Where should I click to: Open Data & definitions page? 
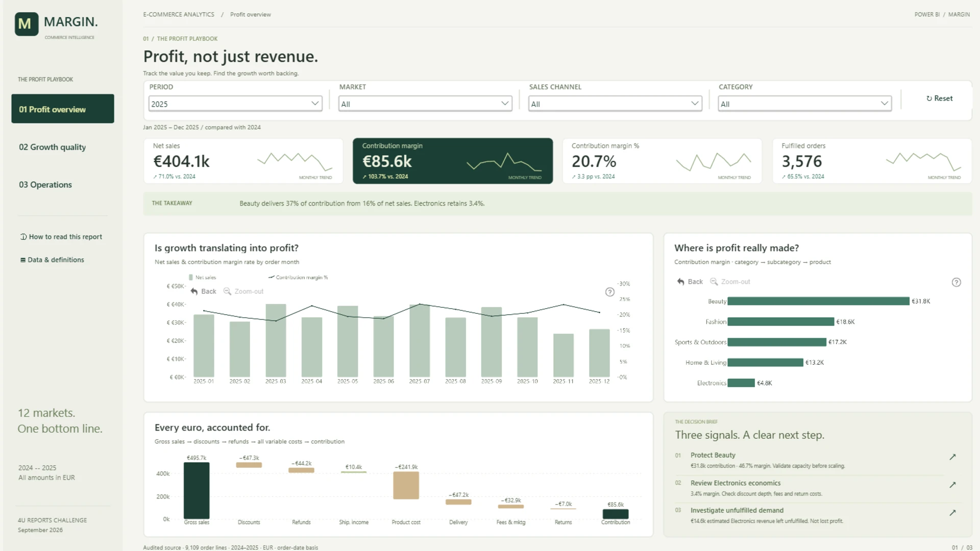52,260
